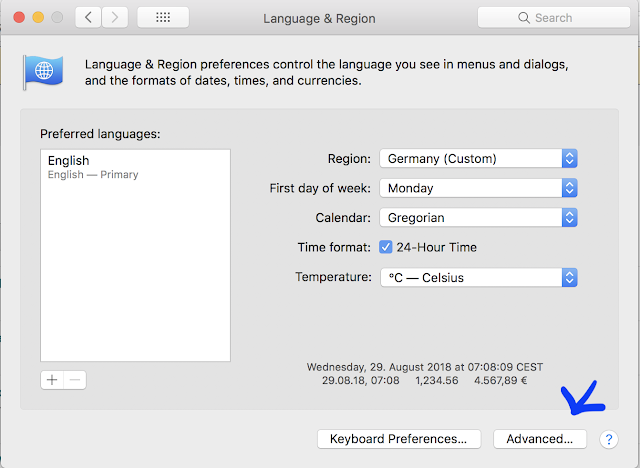Click the Language & Region globe flag icon
640x468 pixels.
(43, 72)
